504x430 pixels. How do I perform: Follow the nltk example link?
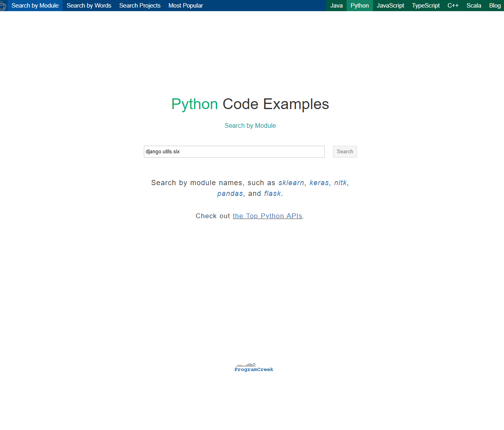pos(341,183)
